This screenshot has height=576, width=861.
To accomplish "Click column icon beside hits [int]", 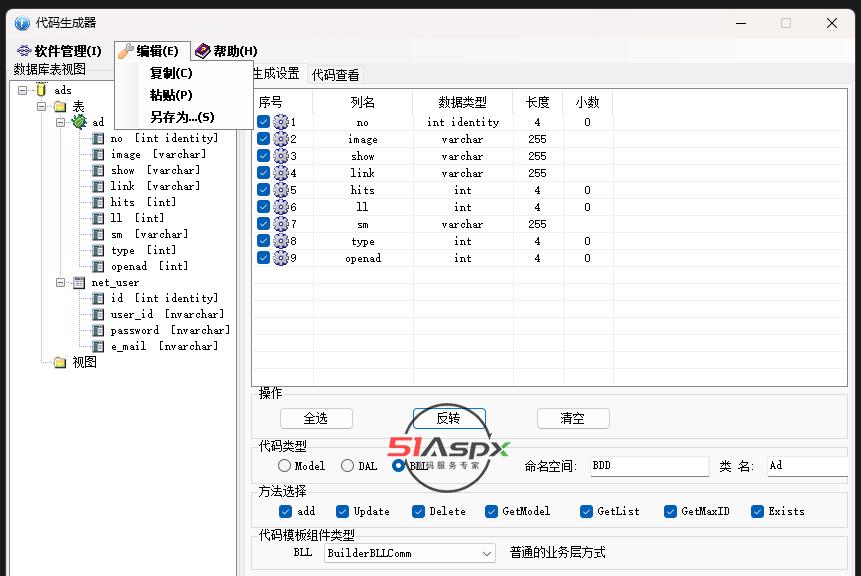I will 98,202.
